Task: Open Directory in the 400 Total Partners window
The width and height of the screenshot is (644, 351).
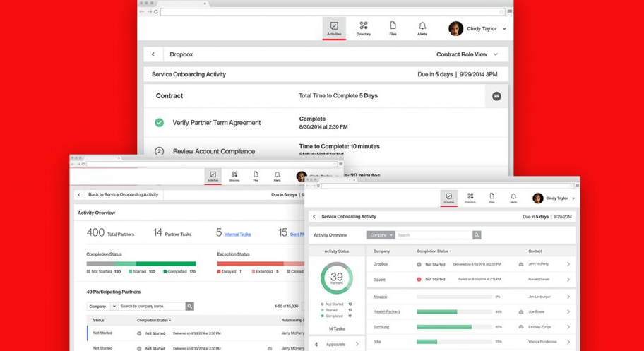Action: (x=234, y=177)
